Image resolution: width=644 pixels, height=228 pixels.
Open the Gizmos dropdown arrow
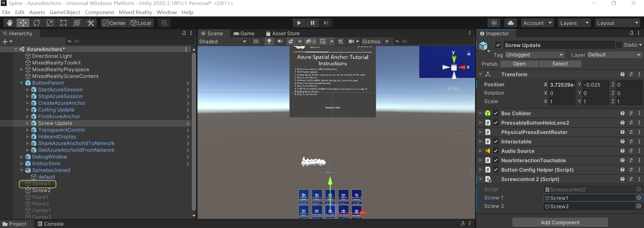click(x=387, y=41)
